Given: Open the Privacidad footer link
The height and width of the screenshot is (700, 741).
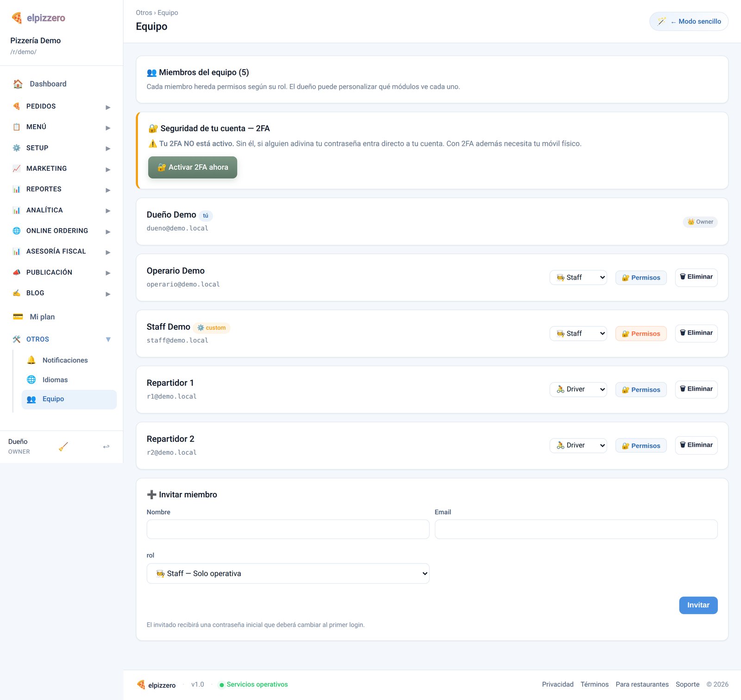Looking at the screenshot, I should click(558, 684).
